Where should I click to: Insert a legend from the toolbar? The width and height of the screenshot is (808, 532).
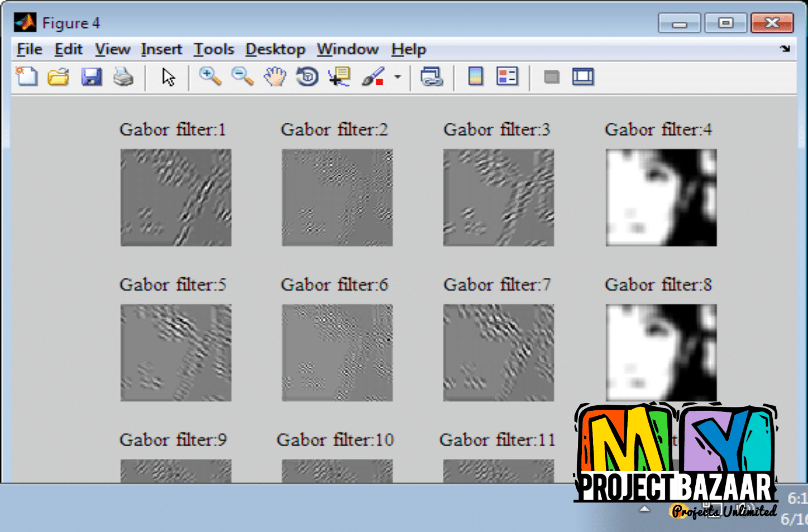[507, 76]
